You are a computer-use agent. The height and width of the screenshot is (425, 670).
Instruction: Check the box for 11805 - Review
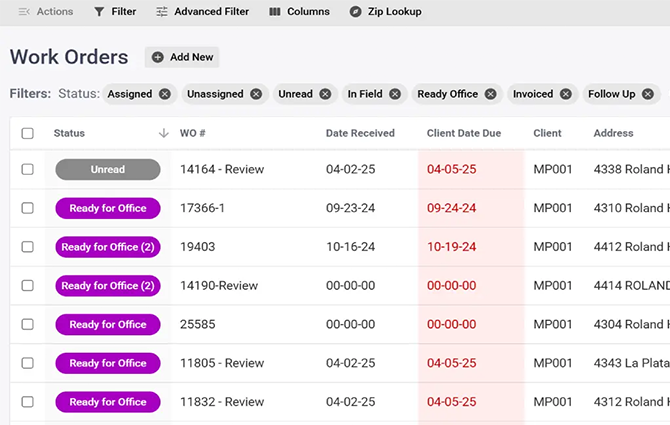click(x=27, y=363)
